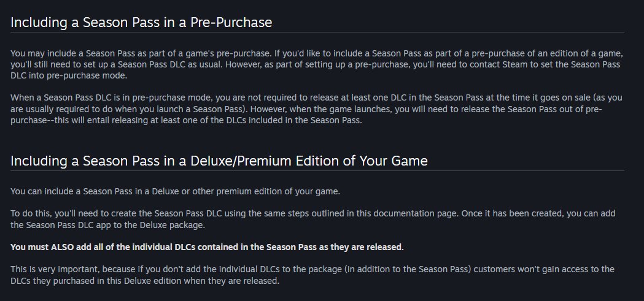Click the 'Including a Season Pass in a Pre-Purchase' heading

[x=141, y=22]
